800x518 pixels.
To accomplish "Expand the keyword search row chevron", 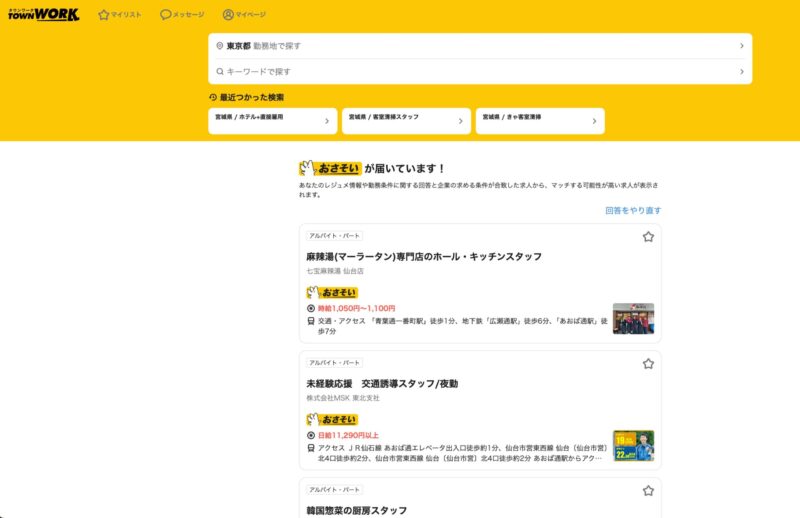I will pyautogui.click(x=741, y=72).
